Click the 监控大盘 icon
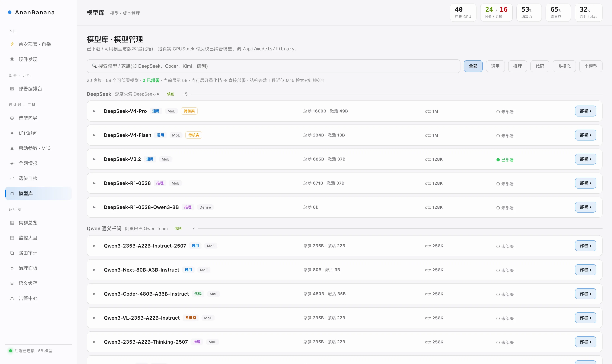612x364 pixels. (x=12, y=238)
